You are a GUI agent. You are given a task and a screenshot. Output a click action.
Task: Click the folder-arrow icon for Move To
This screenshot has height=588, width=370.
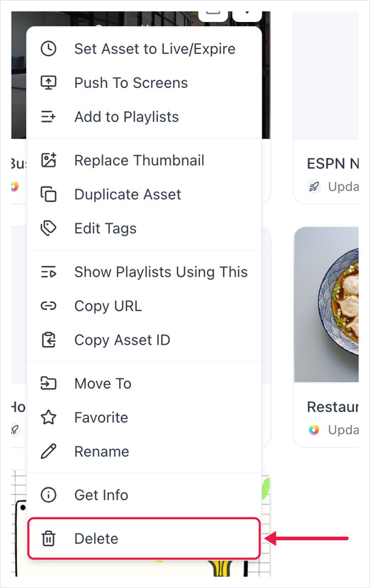(48, 383)
